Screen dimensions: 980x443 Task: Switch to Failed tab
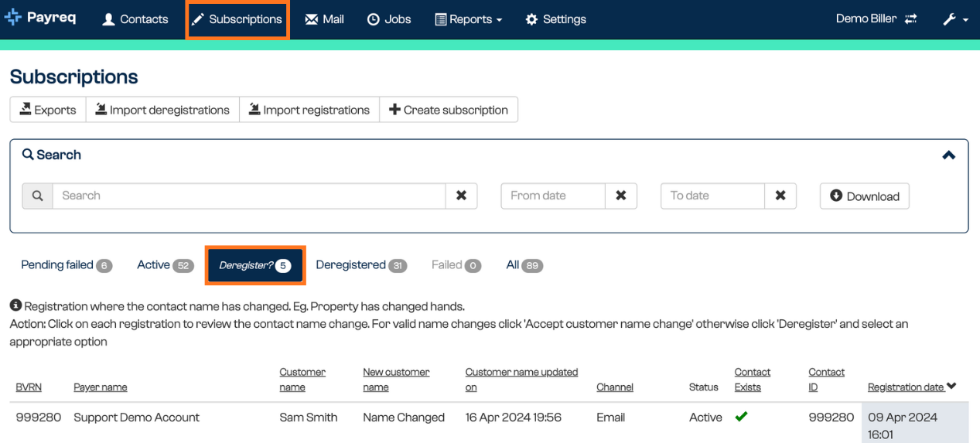pos(456,265)
